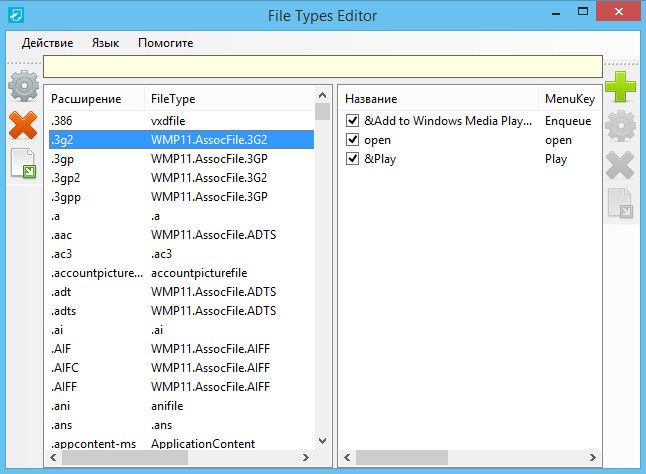Click the FileType column header

[173, 99]
